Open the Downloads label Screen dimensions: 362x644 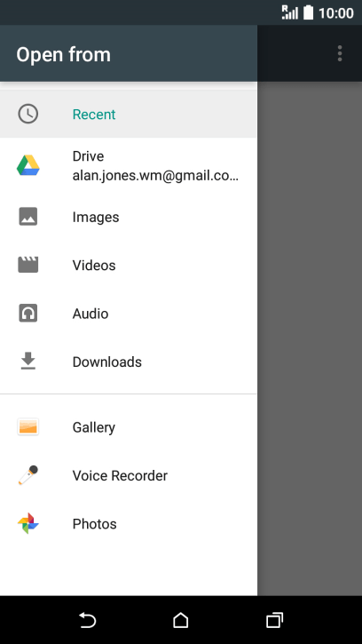click(107, 362)
